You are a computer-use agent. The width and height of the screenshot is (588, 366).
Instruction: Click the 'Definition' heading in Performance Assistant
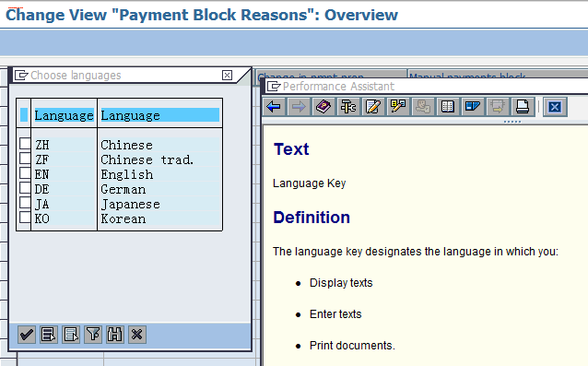point(312,218)
